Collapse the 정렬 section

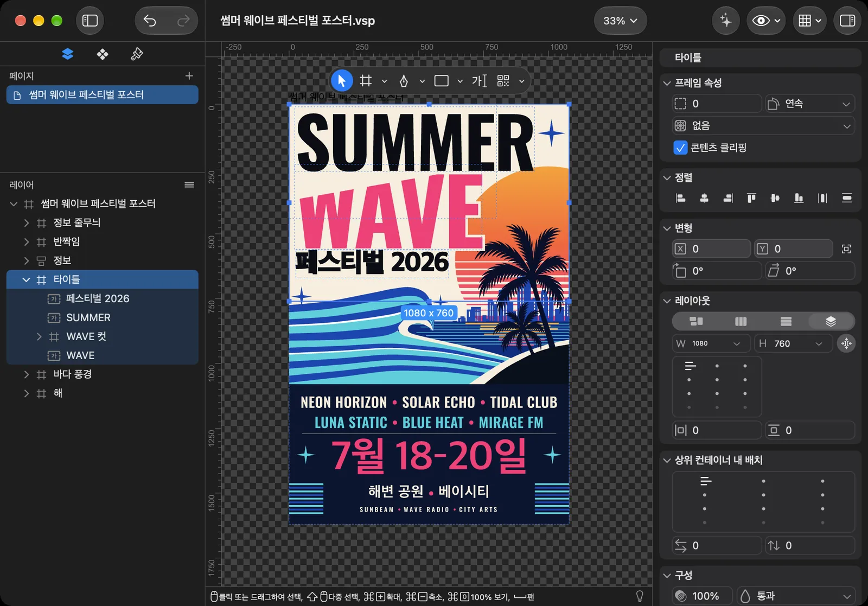click(x=667, y=177)
